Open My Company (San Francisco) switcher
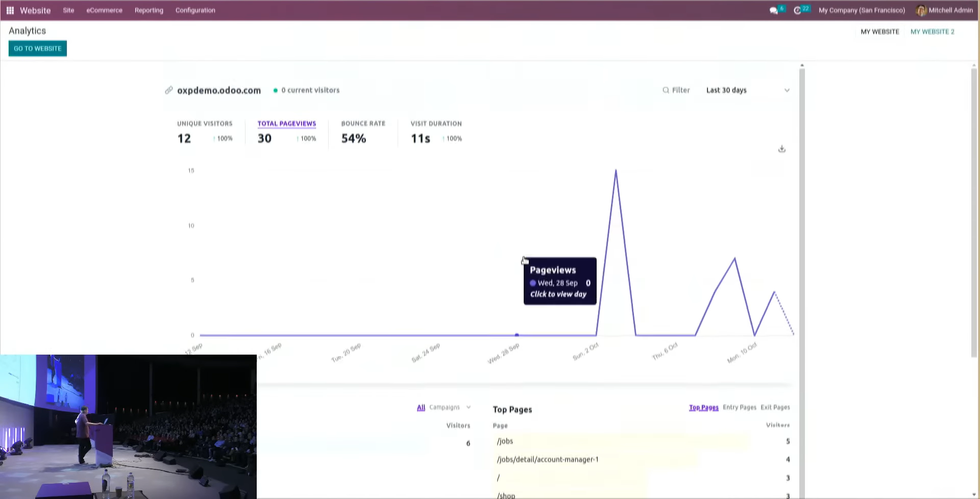980x499 pixels. (x=862, y=10)
